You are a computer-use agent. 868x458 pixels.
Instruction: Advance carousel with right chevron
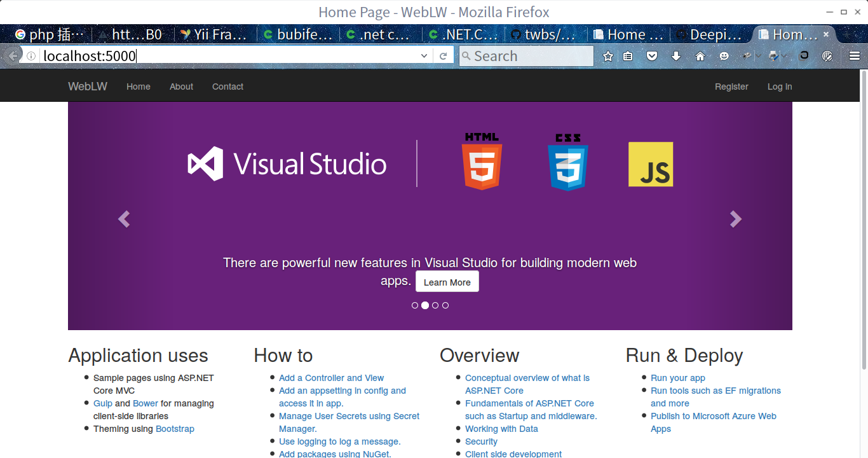(x=736, y=219)
